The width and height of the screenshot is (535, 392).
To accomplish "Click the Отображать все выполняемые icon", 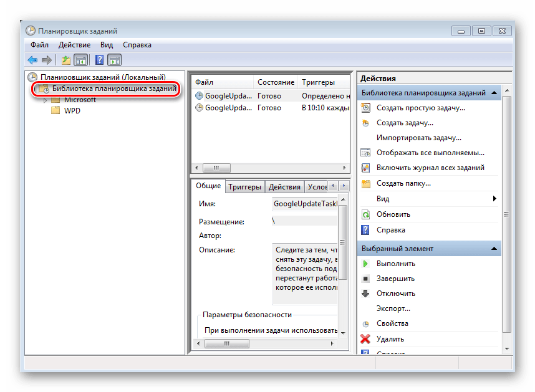I will click(365, 153).
